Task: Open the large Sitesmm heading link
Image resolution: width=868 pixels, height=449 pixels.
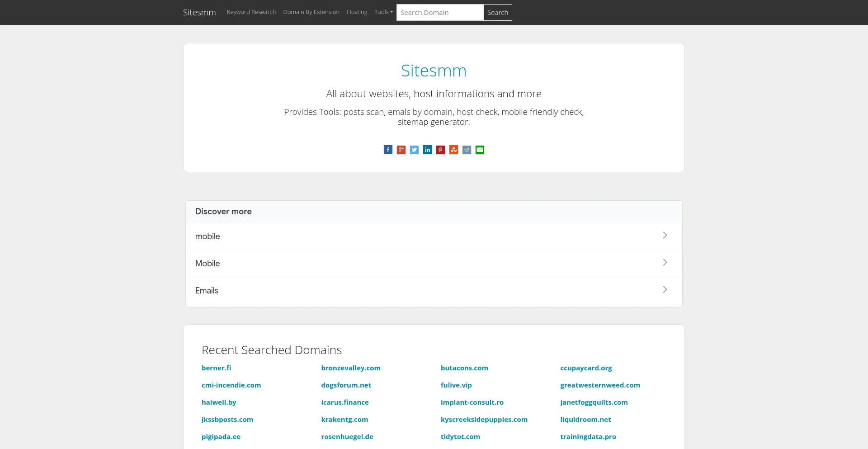Action: coord(434,71)
